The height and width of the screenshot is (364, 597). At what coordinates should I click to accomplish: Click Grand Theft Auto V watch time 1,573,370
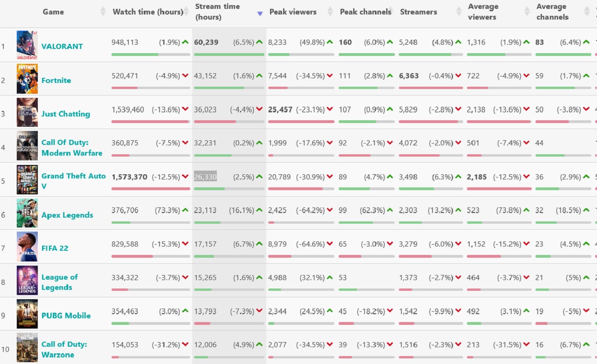pyautogui.click(x=130, y=177)
